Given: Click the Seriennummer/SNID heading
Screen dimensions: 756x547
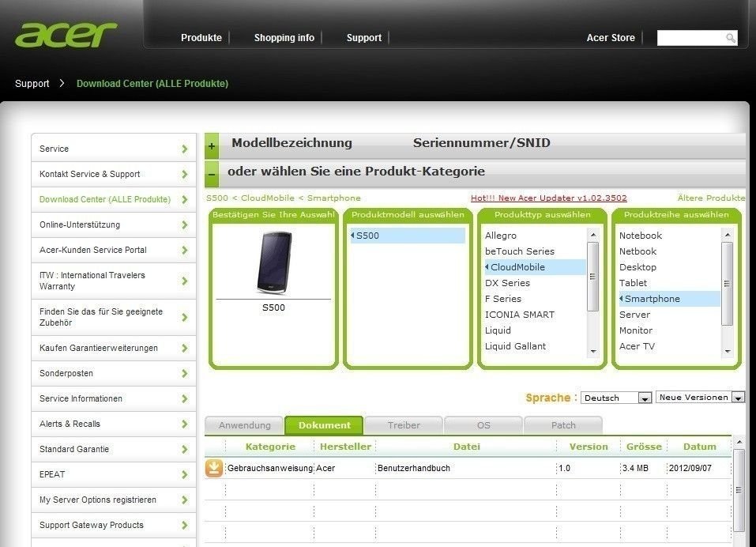Looking at the screenshot, I should [482, 143].
